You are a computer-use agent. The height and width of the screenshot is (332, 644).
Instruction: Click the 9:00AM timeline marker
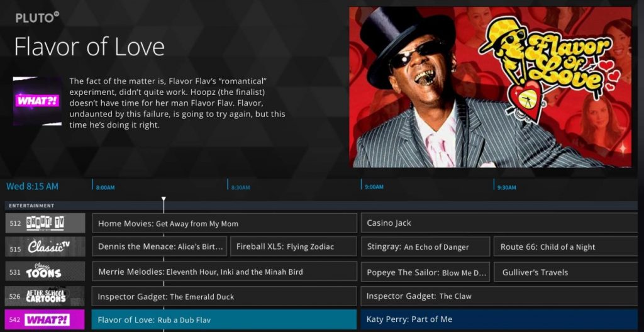pyautogui.click(x=374, y=187)
